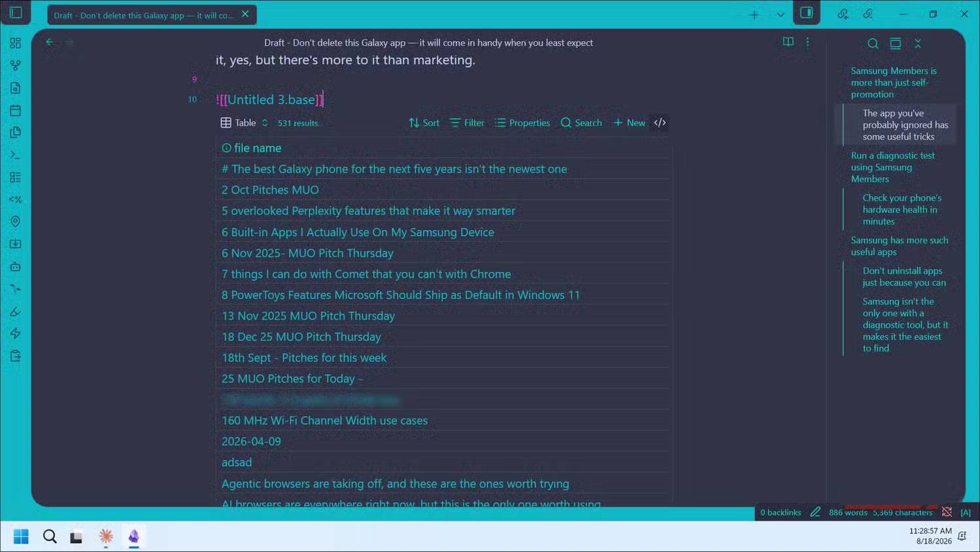Open the tab list dropdown chevron
980x552 pixels.
click(780, 14)
